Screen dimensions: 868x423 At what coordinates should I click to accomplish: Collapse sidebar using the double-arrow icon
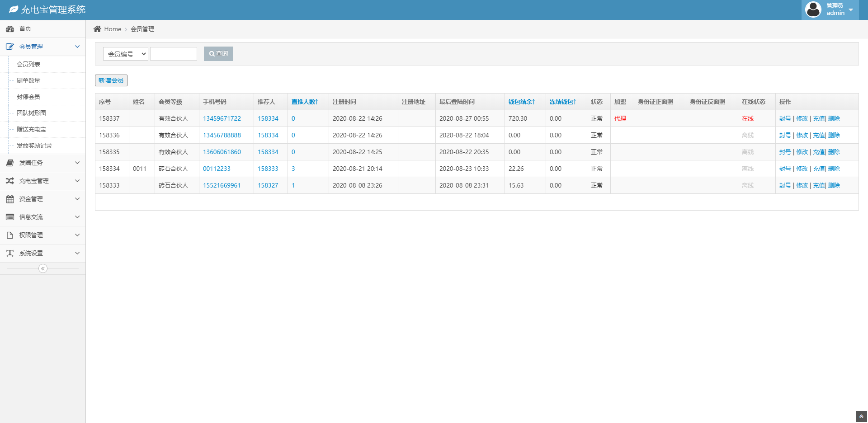[43, 268]
